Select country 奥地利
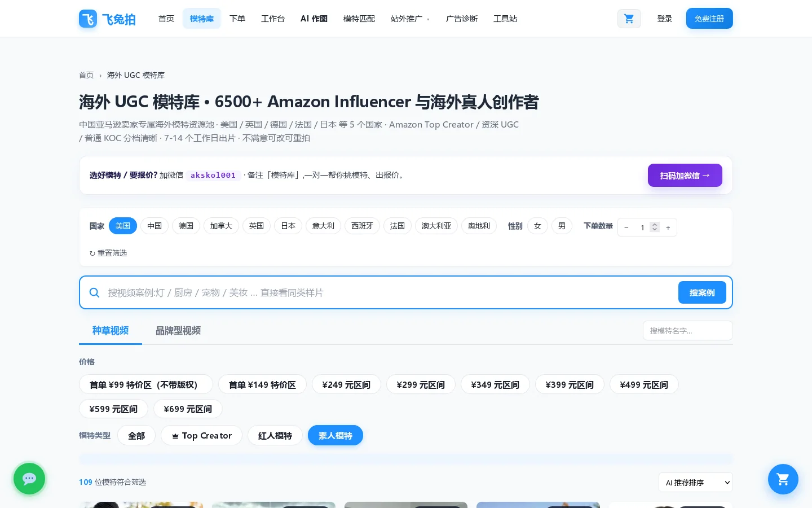Viewport: 812px width, 508px height. click(479, 226)
